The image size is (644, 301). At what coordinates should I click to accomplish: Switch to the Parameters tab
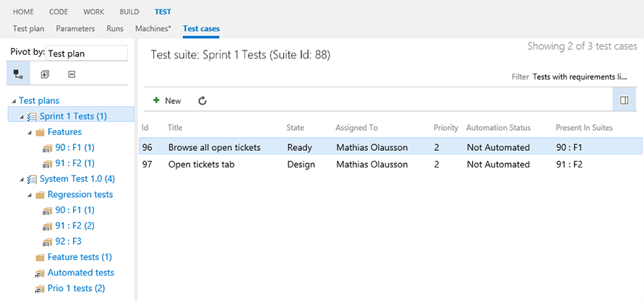[76, 29]
